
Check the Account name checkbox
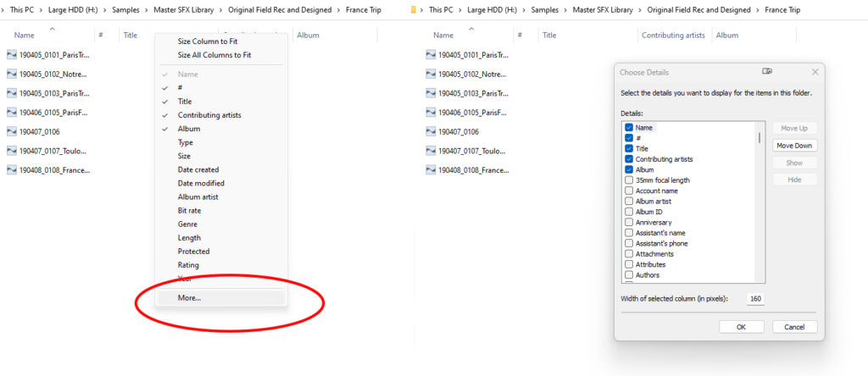[x=629, y=191]
